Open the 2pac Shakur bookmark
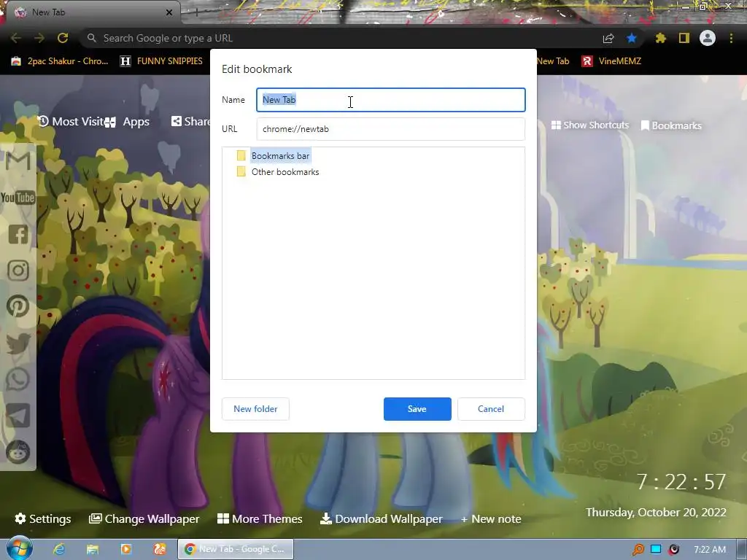Screen dimensions: 747x560 point(60,61)
